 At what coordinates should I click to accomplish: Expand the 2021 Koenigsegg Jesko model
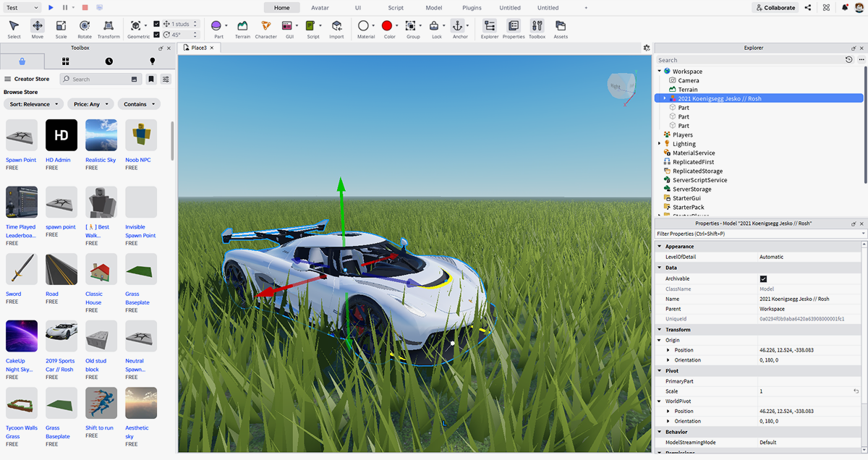coord(665,98)
